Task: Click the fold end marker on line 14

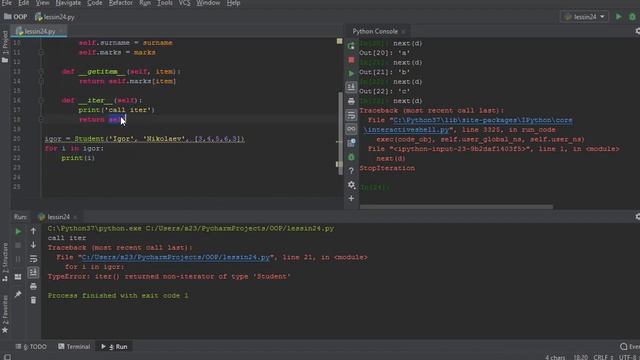Action: click(41, 81)
